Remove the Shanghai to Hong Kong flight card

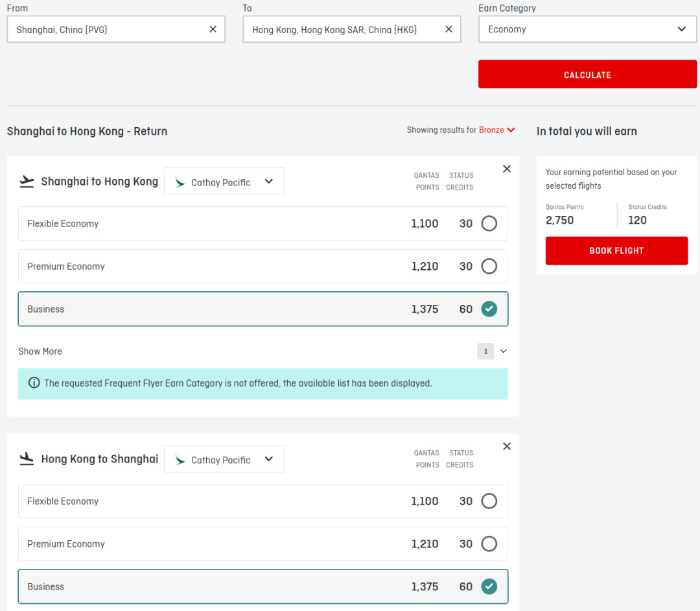pos(507,169)
